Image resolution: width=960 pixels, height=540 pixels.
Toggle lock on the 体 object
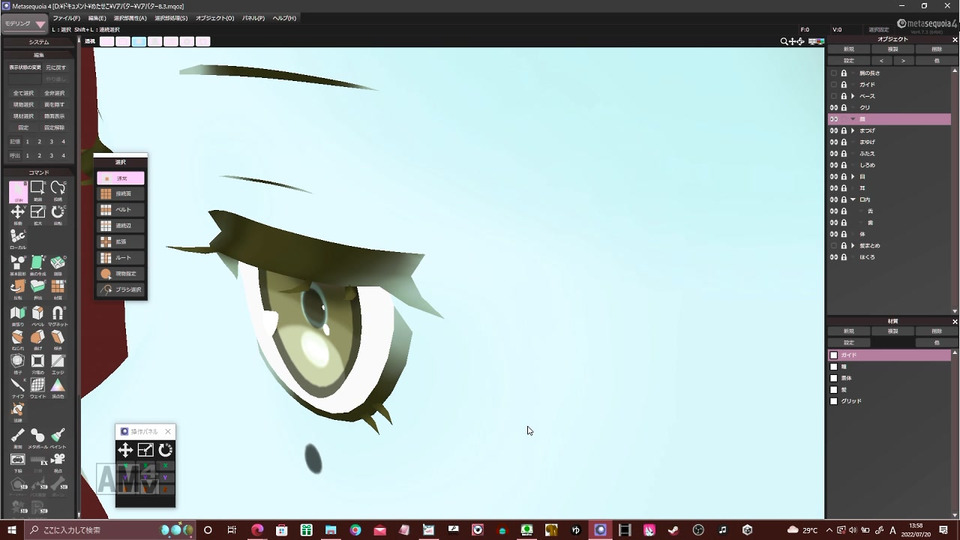click(x=844, y=234)
